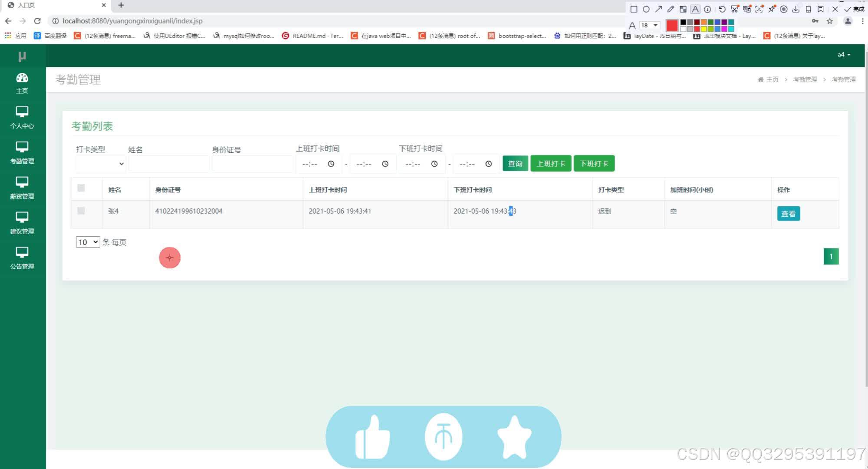The image size is (868, 469).
Task: Click the bookmark icon in screenshot toolbar
Action: point(820,9)
